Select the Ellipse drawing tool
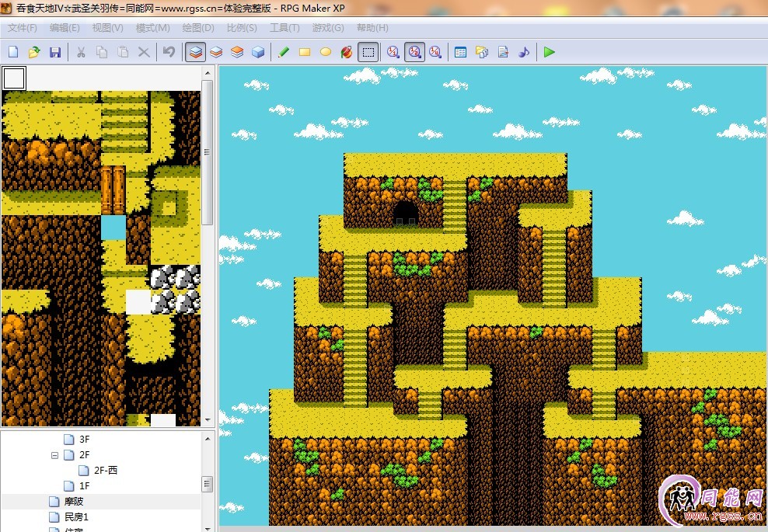Image resolution: width=768 pixels, height=532 pixels. (x=326, y=52)
